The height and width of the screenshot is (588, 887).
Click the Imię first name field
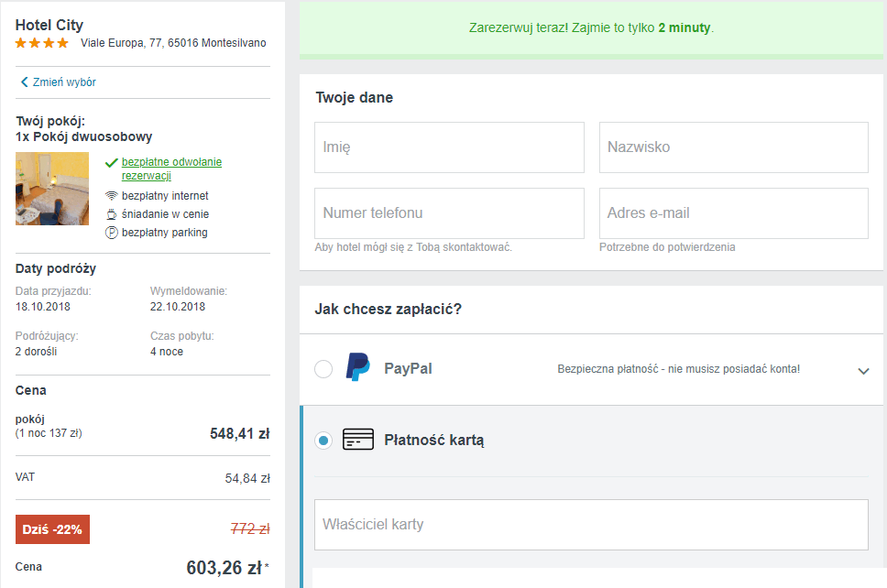(x=449, y=147)
